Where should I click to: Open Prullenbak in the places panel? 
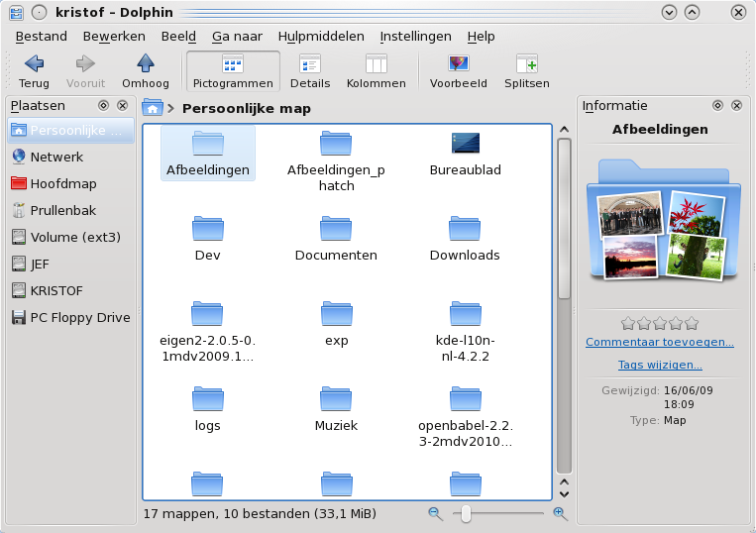coord(63,210)
